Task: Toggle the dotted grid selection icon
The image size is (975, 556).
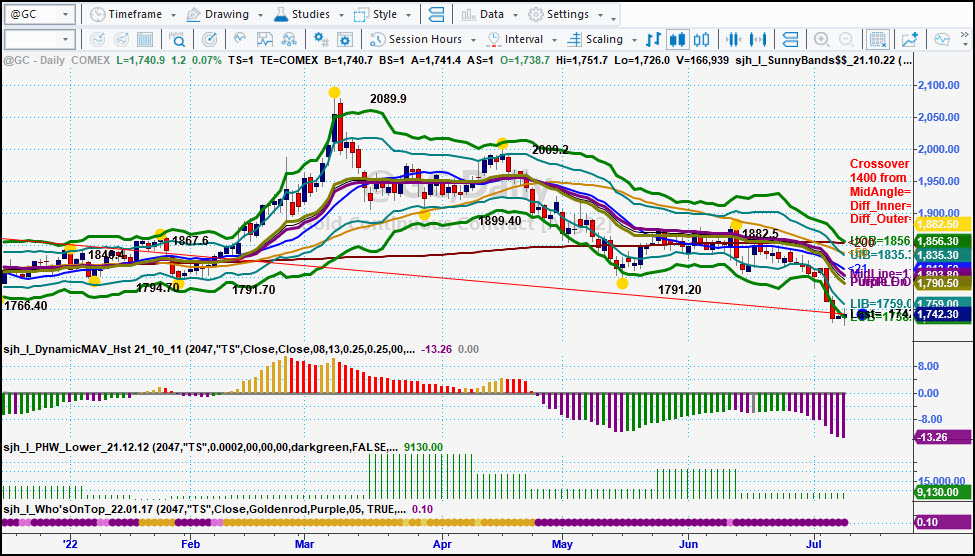Action: coord(878,40)
